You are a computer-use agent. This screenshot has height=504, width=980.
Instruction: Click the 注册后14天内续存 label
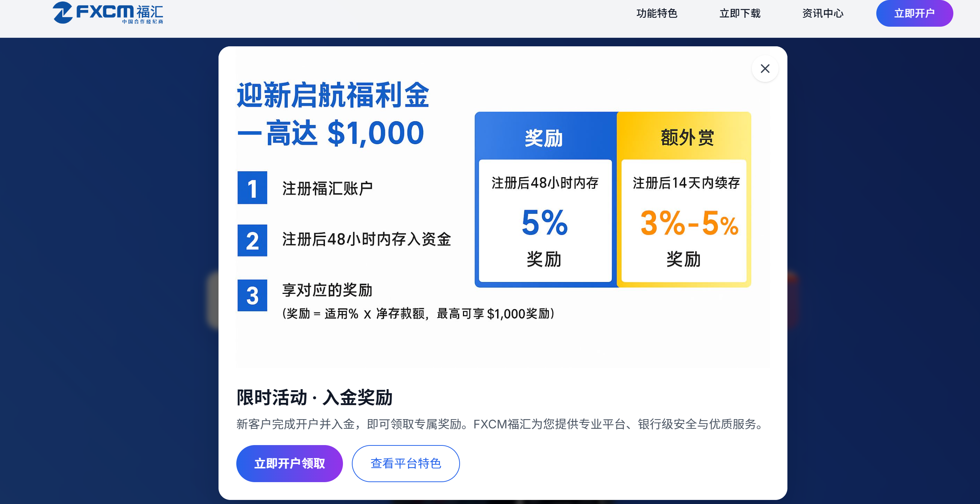686,183
